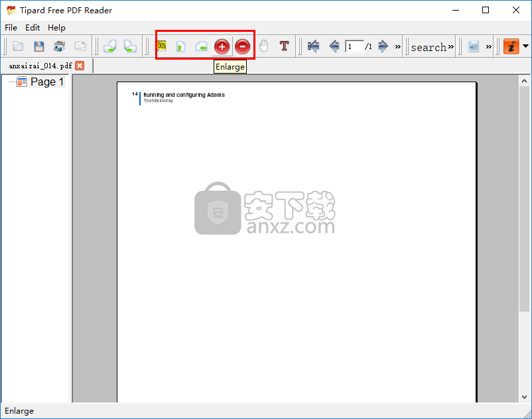Set zoom to 100% actual size icon
Image resolution: width=532 pixels, height=419 pixels.
[x=161, y=46]
